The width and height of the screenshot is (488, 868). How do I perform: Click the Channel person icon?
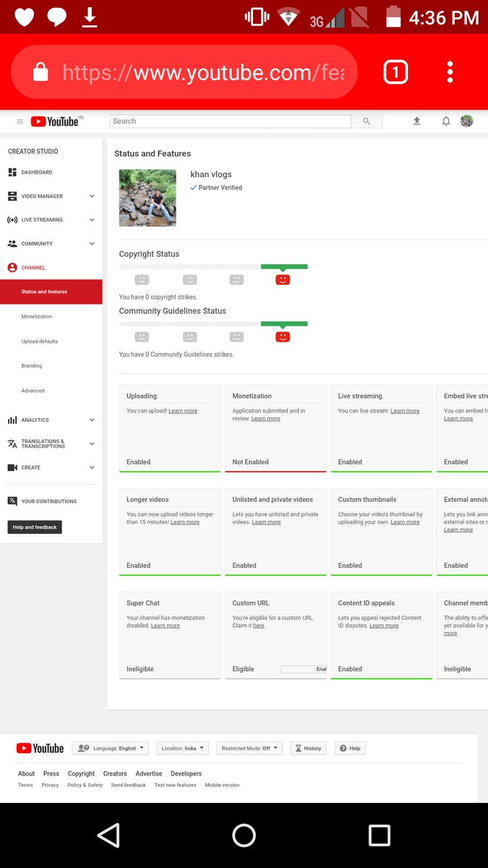click(x=12, y=268)
